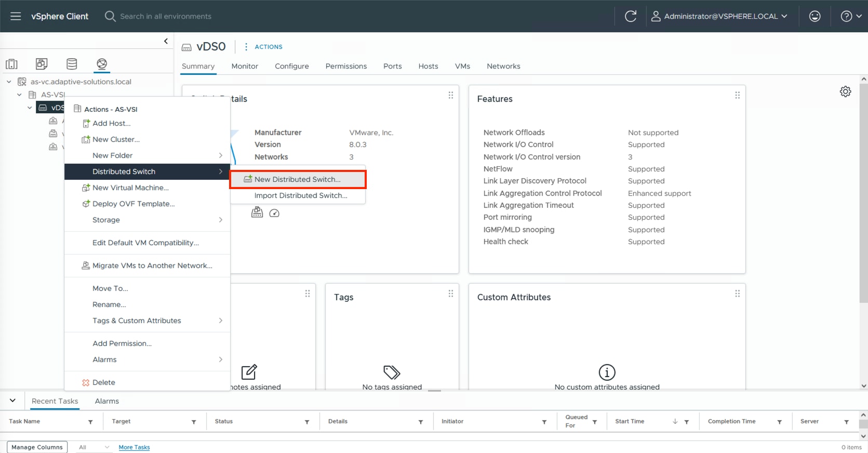The image size is (868, 453).
Task: Choose New Cluster... in Actions menu
Action: (147, 139)
